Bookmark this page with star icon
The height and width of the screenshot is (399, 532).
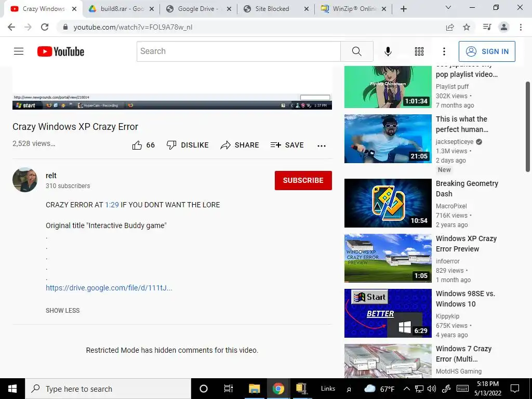[467, 27]
